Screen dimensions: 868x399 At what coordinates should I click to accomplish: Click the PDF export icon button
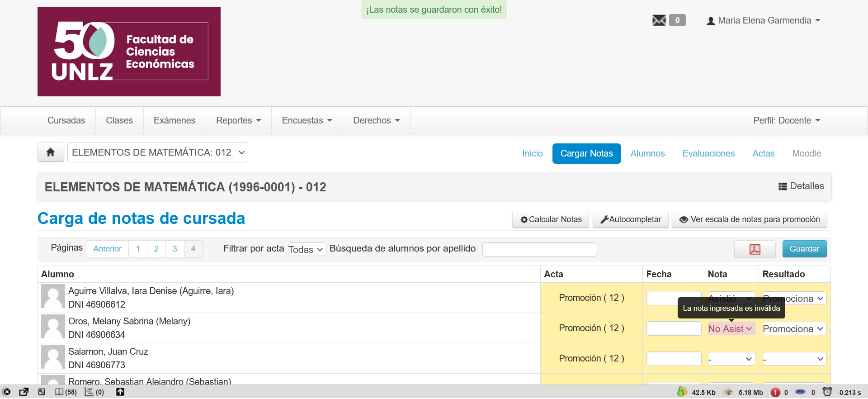[x=755, y=249]
